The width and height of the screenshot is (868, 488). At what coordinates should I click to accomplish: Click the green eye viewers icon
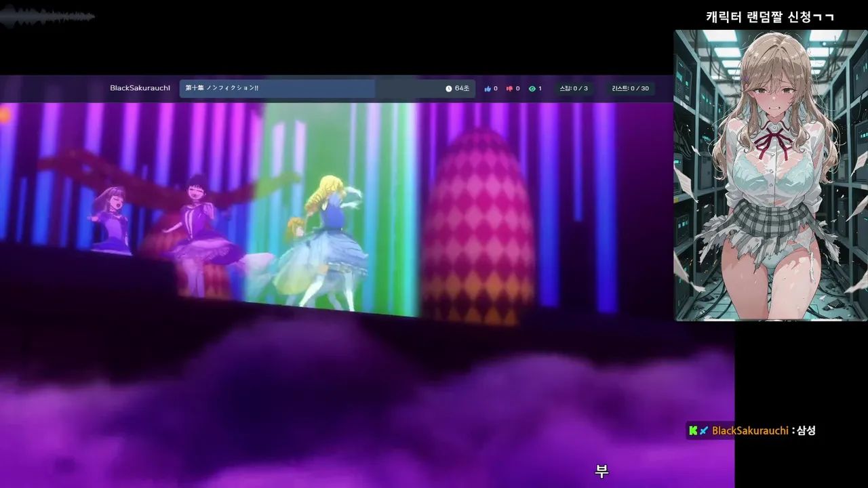pyautogui.click(x=532, y=89)
